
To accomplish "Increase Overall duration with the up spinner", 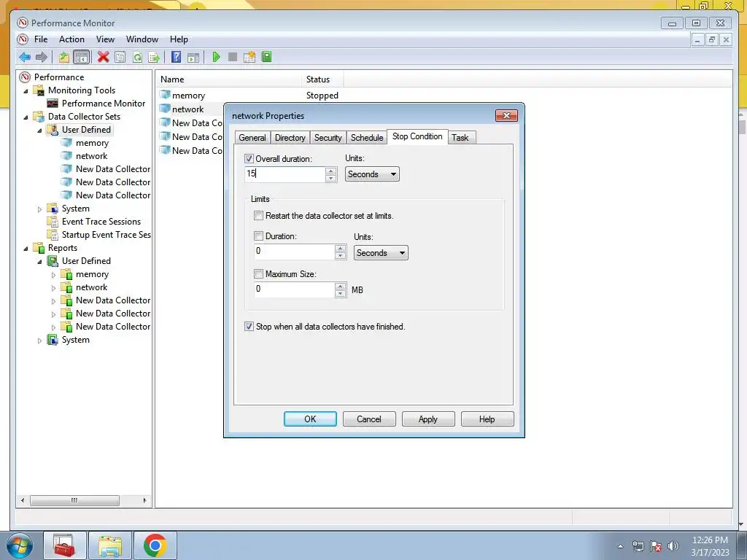I will (331, 171).
